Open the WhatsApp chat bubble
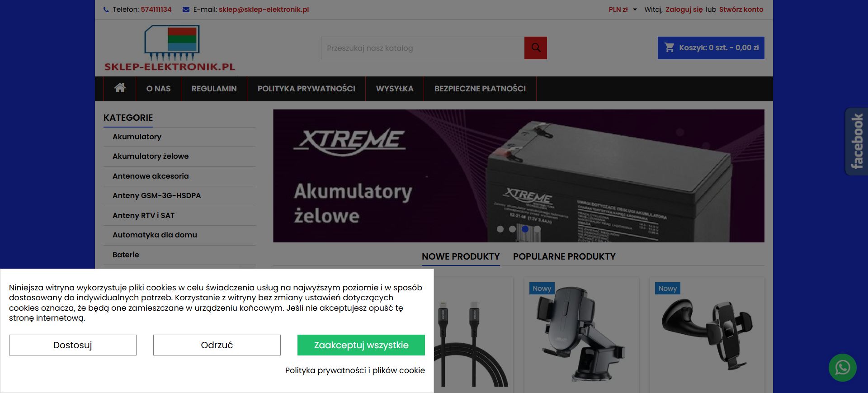This screenshot has width=868, height=393. coord(842,368)
